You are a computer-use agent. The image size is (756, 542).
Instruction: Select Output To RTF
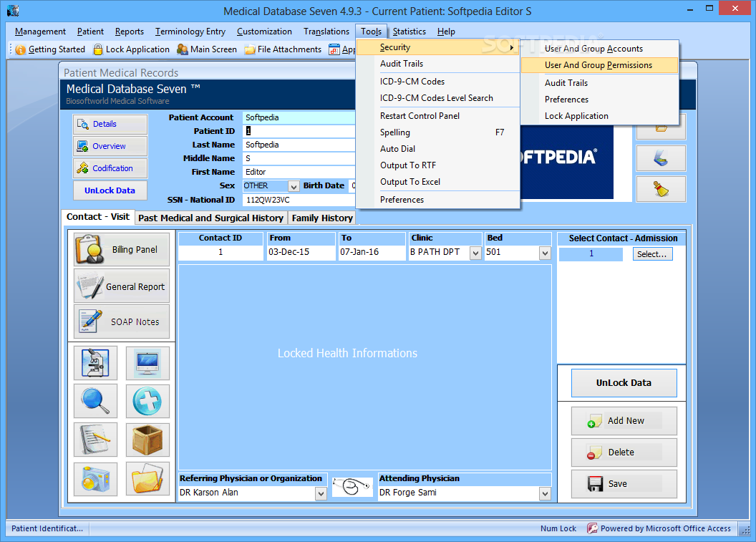click(x=438, y=165)
